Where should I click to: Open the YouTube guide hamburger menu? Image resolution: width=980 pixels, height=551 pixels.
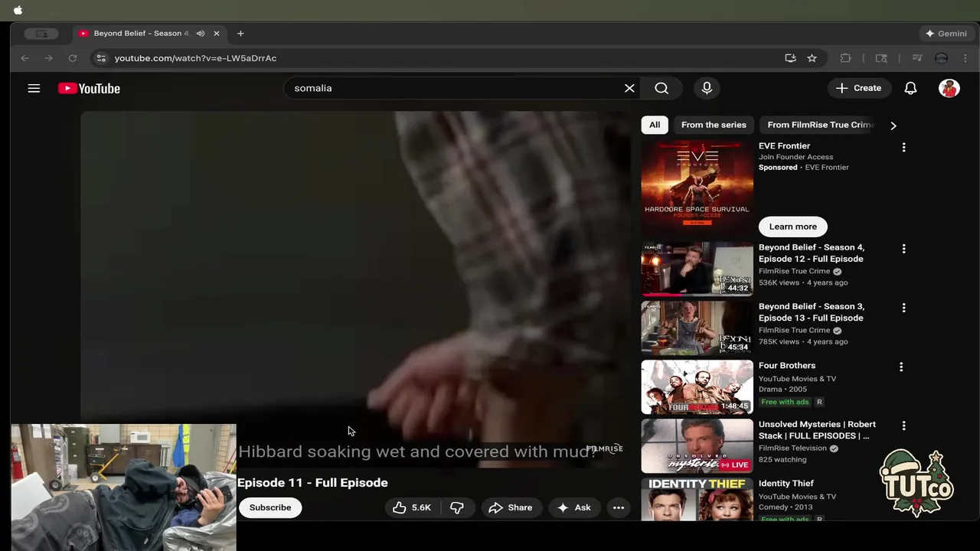point(34,88)
